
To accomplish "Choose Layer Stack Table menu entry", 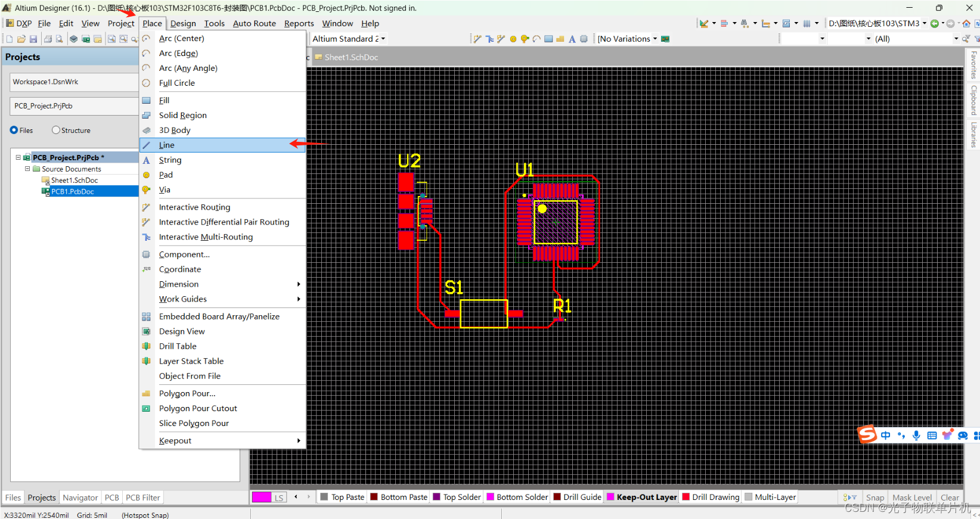I will coord(222,361).
